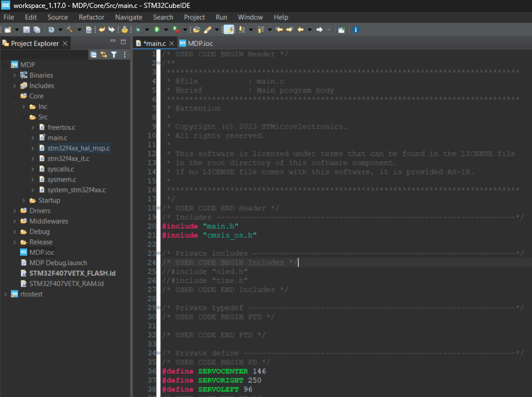
Task: Select STM32F407VETX_FLASH.ld file
Action: (73, 273)
